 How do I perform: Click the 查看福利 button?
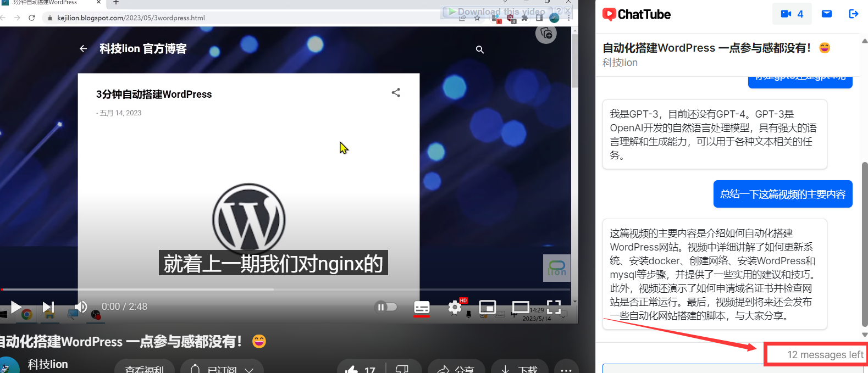145,369
